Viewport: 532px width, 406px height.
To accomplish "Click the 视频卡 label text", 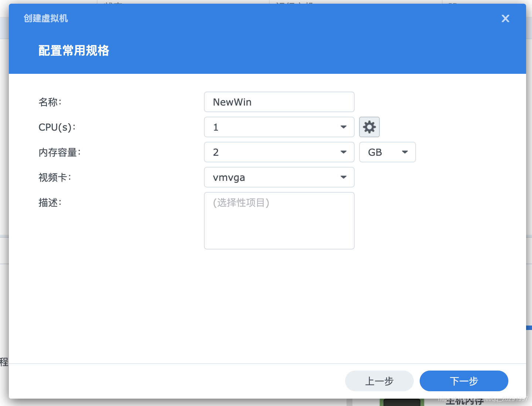I will tap(55, 178).
